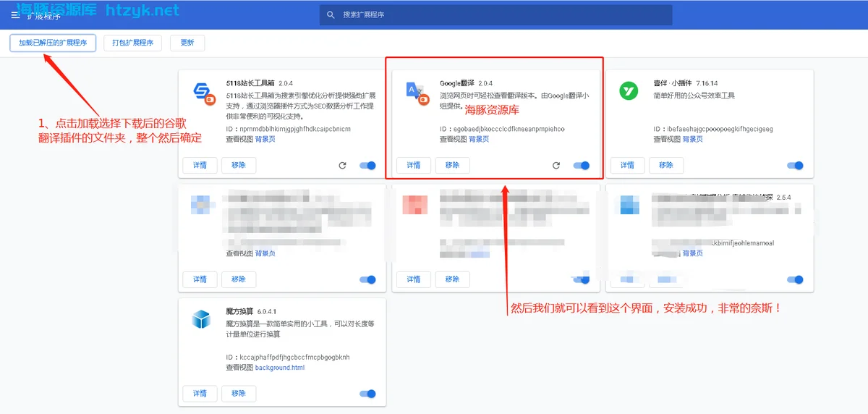Disable the 魔方换算 extension
This screenshot has width=868, height=414.
368,394
